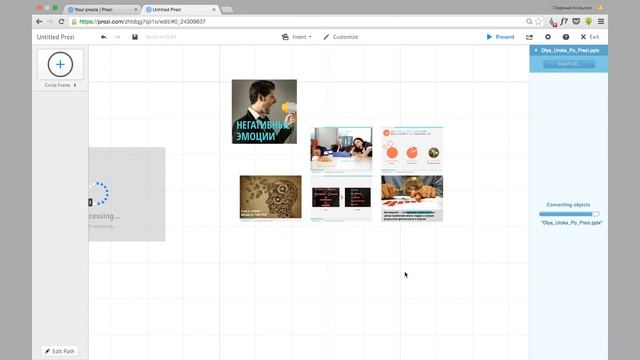Open a new browser tab
Image resolution: width=640 pixels, height=360 pixels.
[227, 9]
